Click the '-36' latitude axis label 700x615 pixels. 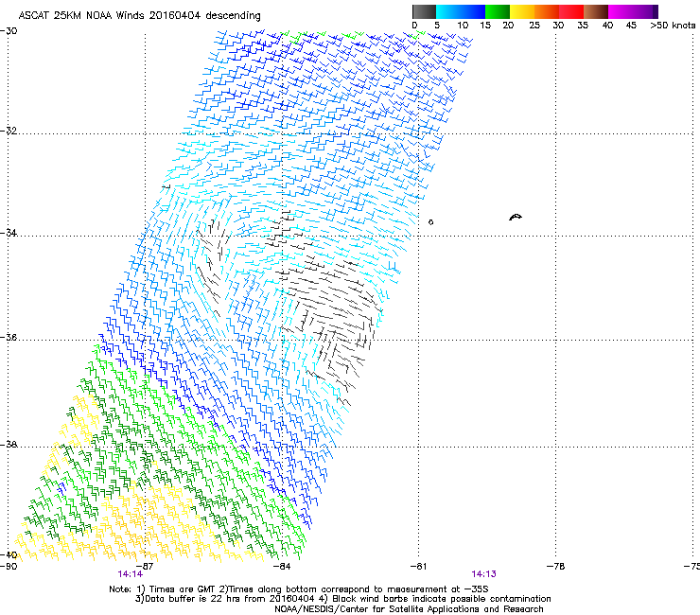[x=9, y=337]
